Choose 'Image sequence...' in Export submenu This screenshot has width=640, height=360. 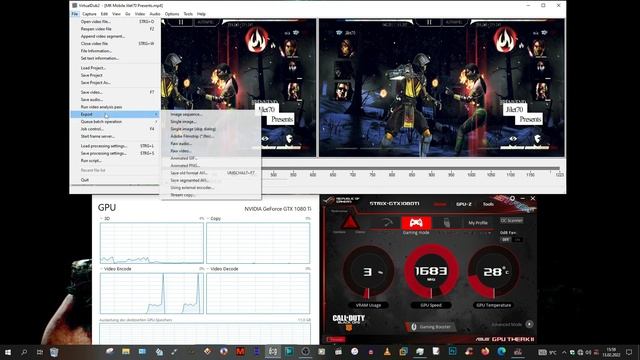(x=211, y=115)
